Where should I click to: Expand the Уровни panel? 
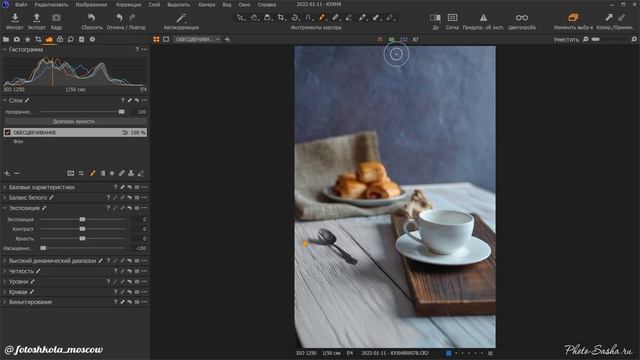point(5,282)
